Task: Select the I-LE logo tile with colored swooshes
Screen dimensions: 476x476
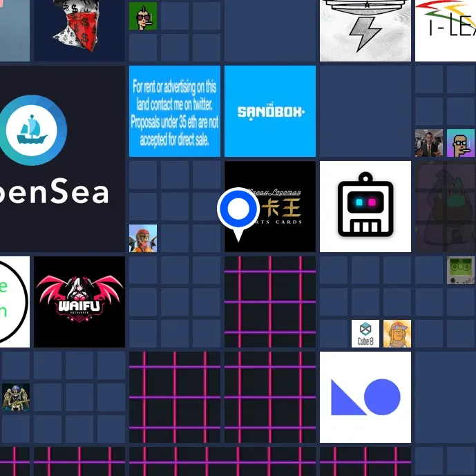Action: 446,30
